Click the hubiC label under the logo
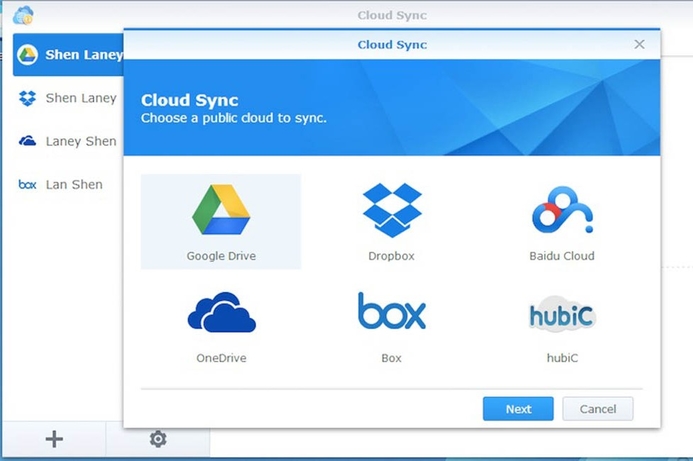The image size is (693, 461). click(x=562, y=358)
